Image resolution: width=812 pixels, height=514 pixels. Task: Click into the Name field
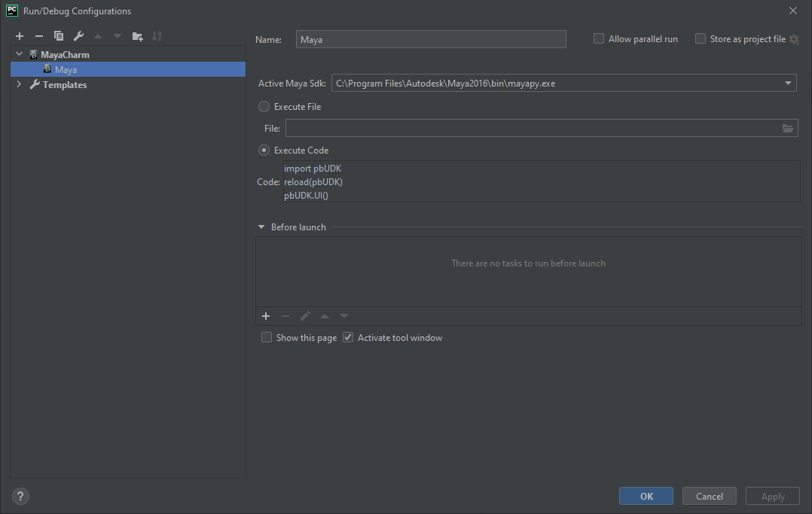coord(431,39)
